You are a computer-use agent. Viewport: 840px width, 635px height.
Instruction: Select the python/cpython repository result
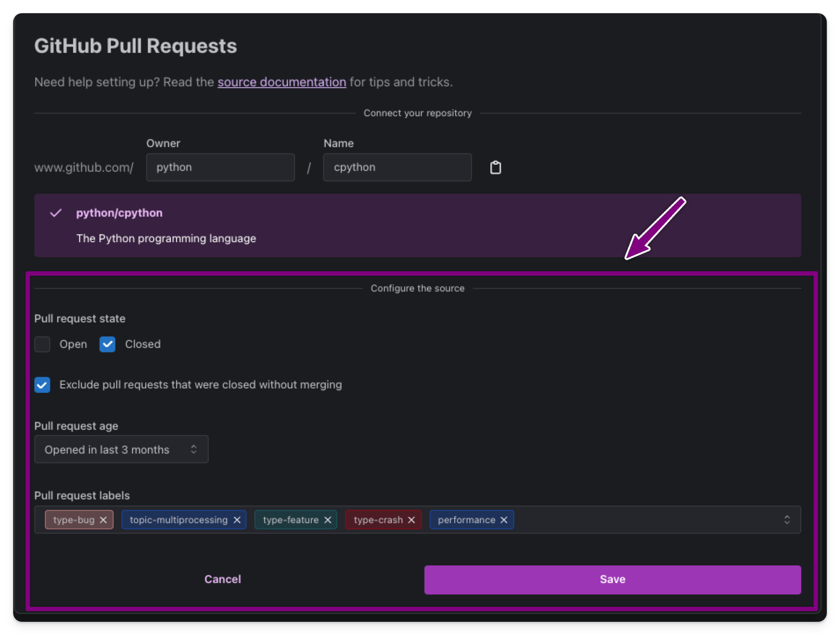coord(418,225)
